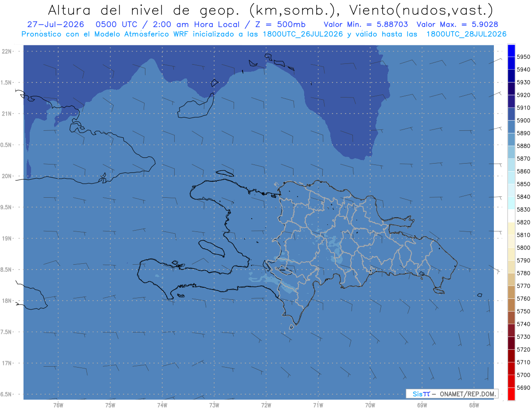Click the '21N' latitude label
Screen dimensions: 532x411
pyautogui.click(x=7, y=114)
